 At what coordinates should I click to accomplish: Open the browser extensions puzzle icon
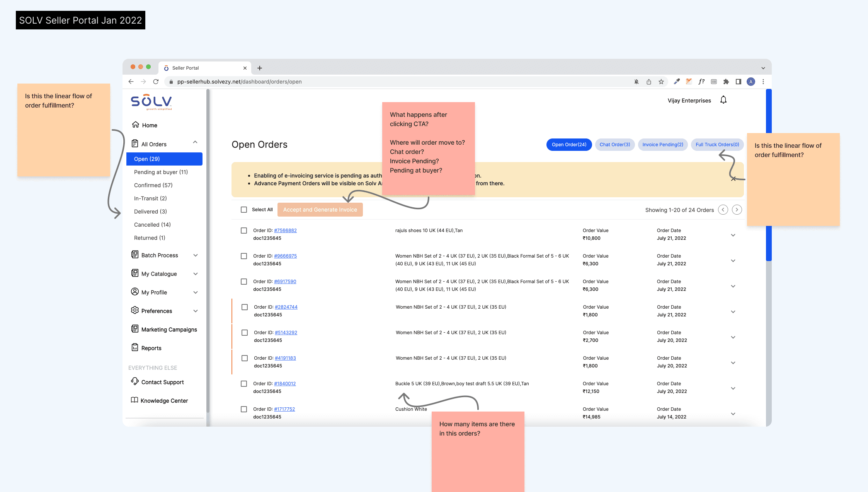(726, 82)
